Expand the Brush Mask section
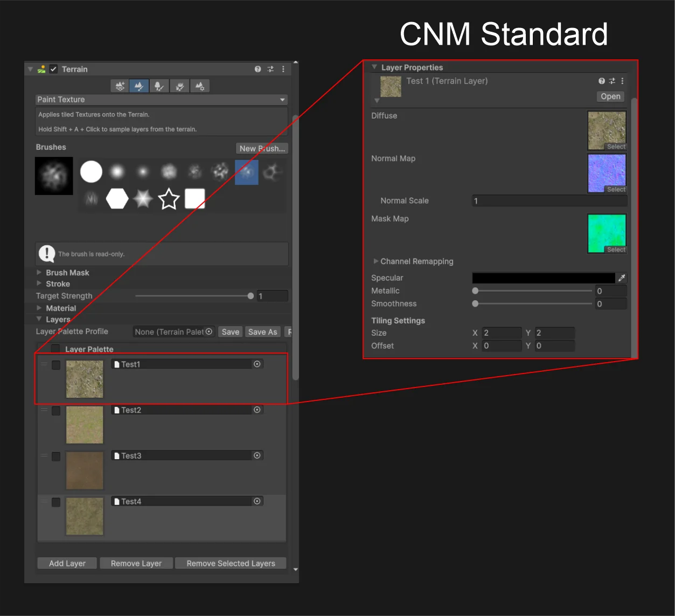 pos(39,273)
